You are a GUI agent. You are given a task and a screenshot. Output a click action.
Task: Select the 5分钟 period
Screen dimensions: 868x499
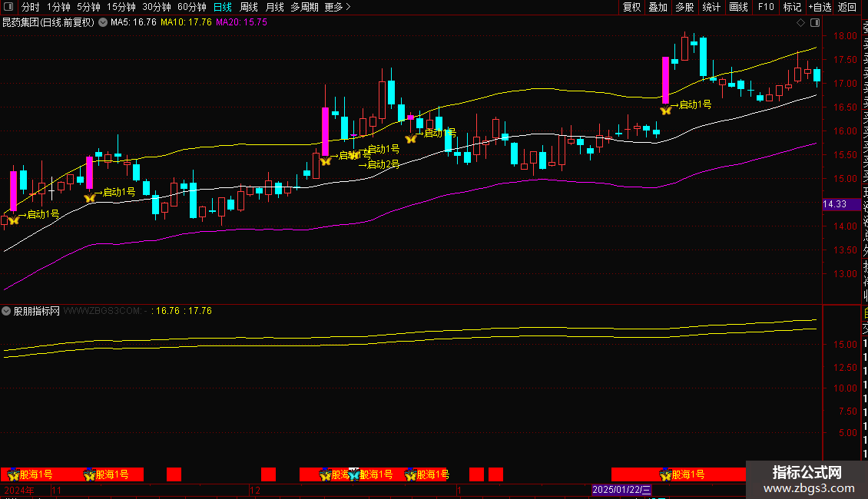(88, 7)
